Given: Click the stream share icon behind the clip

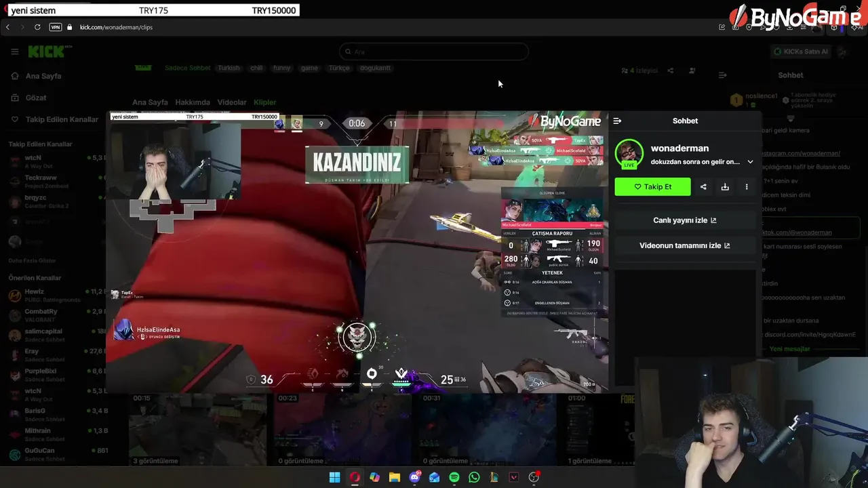Looking at the screenshot, I should [671, 70].
